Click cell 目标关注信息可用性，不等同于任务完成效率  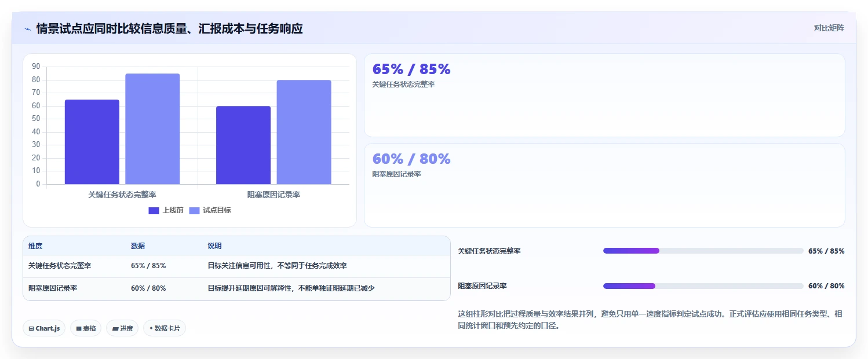pos(277,266)
